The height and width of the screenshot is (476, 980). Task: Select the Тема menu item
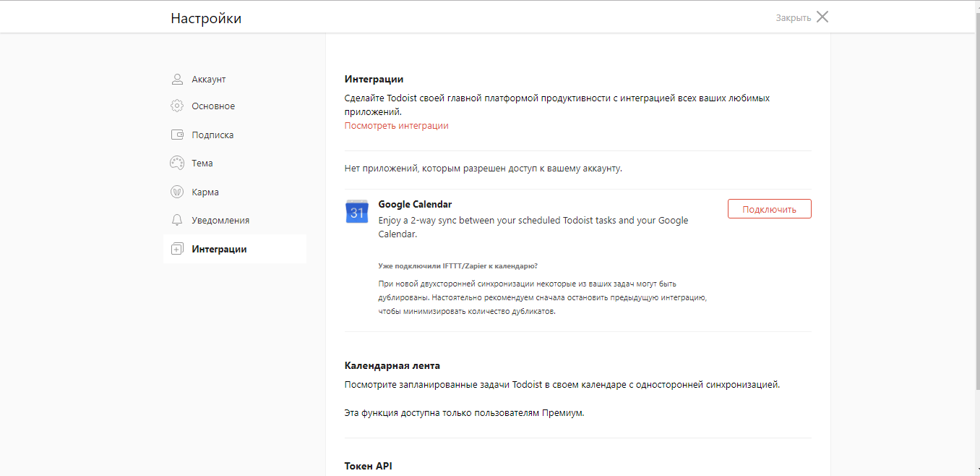pyautogui.click(x=202, y=163)
